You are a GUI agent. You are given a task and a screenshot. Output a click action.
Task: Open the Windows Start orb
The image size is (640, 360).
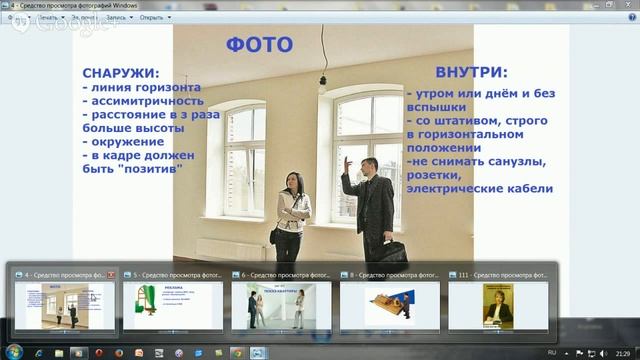(x=14, y=352)
